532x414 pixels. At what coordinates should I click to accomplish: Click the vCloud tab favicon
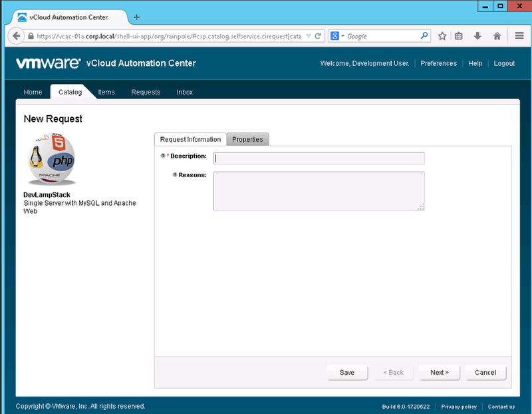pos(22,17)
